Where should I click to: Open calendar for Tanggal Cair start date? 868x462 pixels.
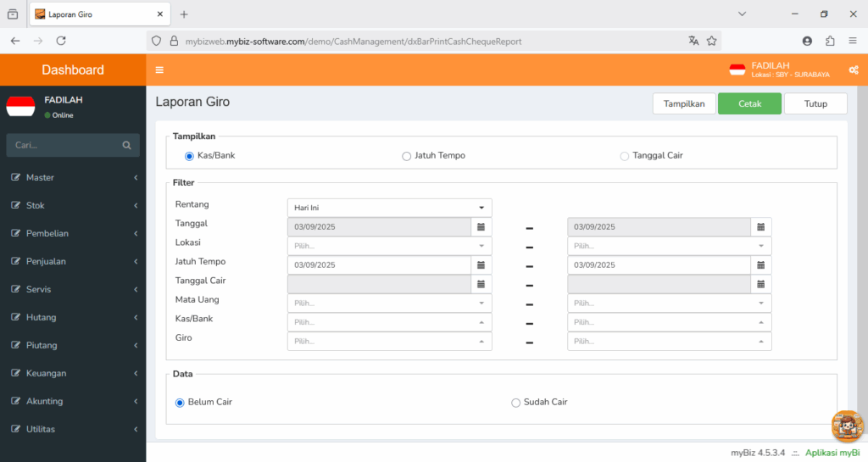click(481, 284)
